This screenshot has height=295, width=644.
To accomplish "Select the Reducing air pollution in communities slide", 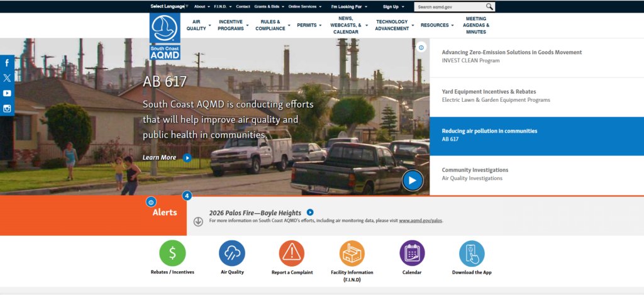I will (537, 135).
